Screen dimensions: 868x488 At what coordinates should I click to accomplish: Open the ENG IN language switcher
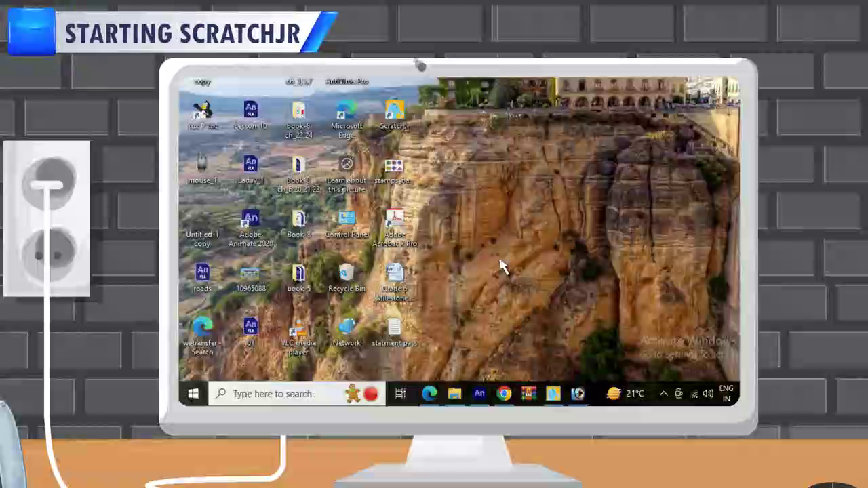click(726, 394)
